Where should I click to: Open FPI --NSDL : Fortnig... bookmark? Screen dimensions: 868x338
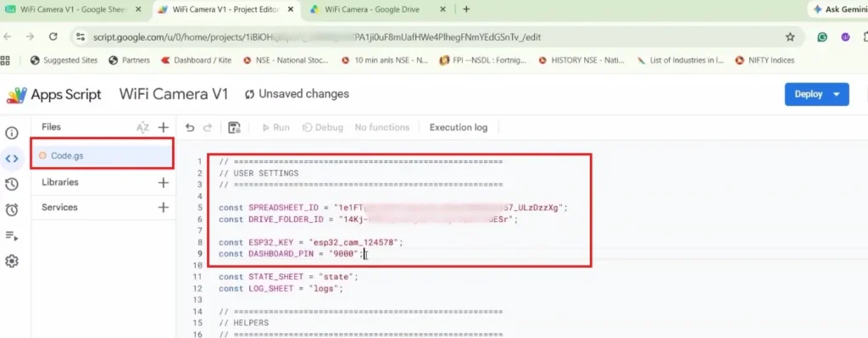click(x=482, y=60)
